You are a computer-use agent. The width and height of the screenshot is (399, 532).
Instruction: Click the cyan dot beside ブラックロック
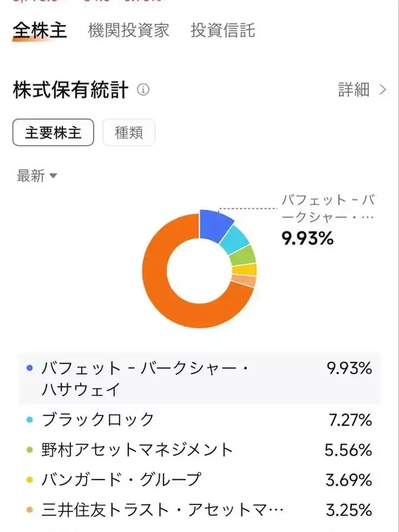29,420
